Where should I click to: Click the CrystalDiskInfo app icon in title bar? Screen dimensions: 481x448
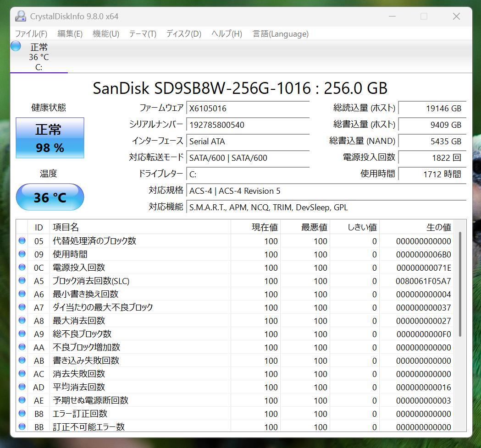(x=21, y=16)
